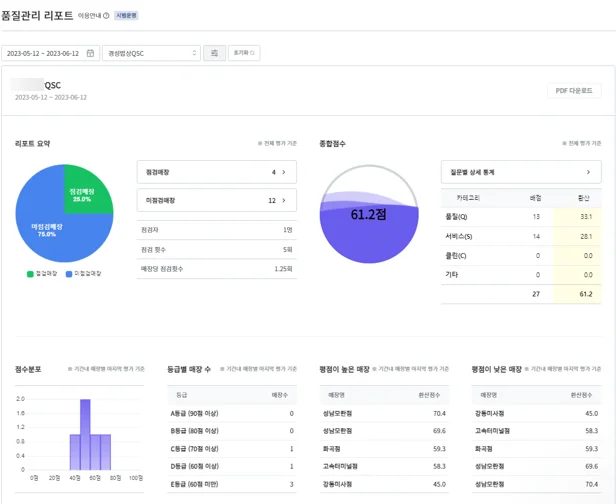Select 성남모란점 69.6 in 평점이 높은 매장
Screen dimensions: 616x504
384,431
